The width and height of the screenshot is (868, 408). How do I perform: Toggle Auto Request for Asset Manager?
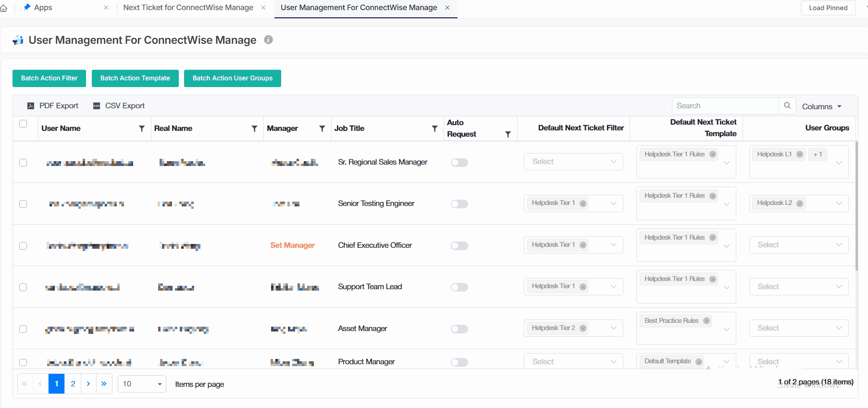(459, 329)
